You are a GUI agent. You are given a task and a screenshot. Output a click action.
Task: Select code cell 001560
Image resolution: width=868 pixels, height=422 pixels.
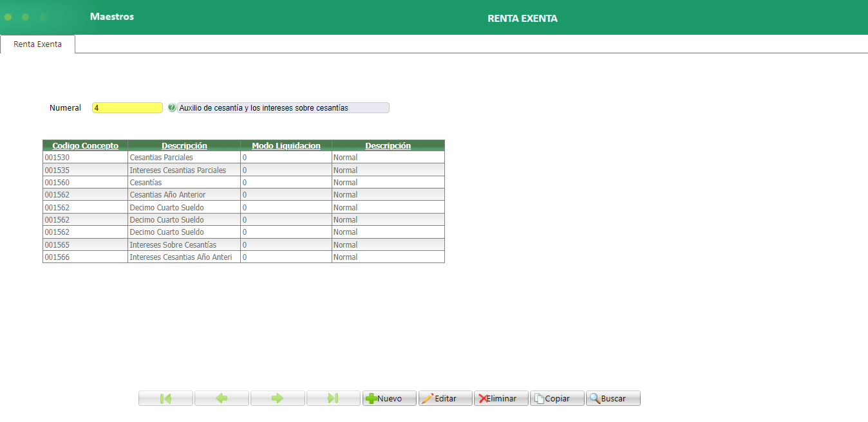pos(85,183)
